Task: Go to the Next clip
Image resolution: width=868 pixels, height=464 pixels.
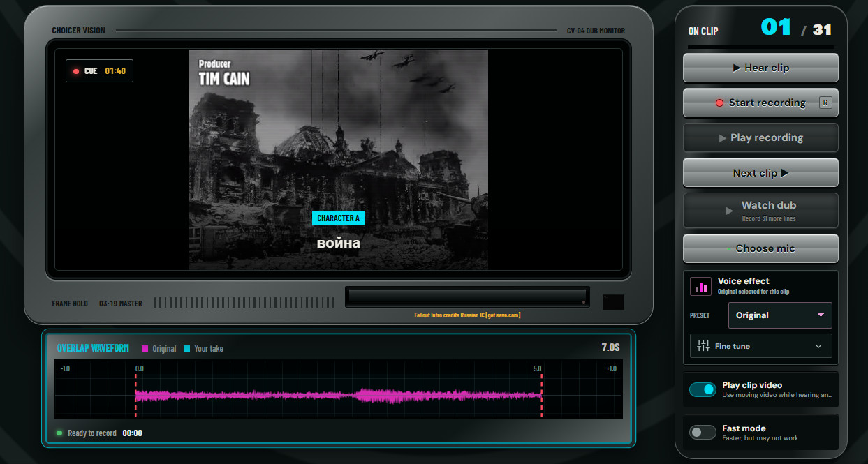Action: [760, 173]
